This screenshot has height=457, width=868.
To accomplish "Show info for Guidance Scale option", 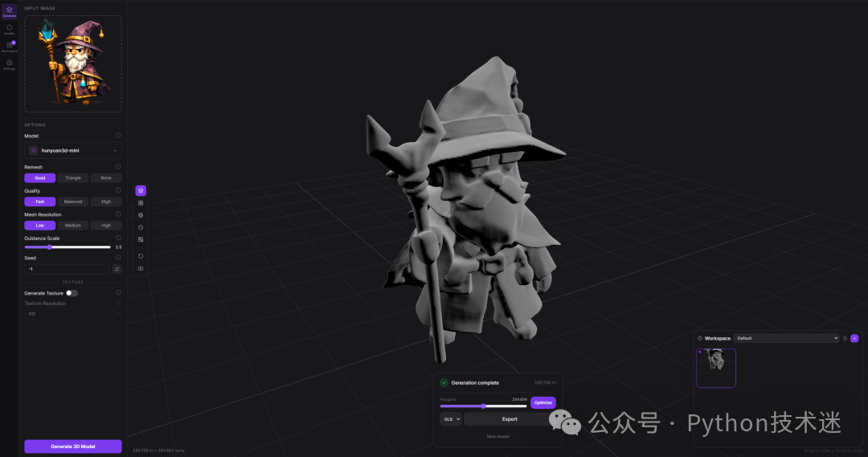I will point(118,238).
